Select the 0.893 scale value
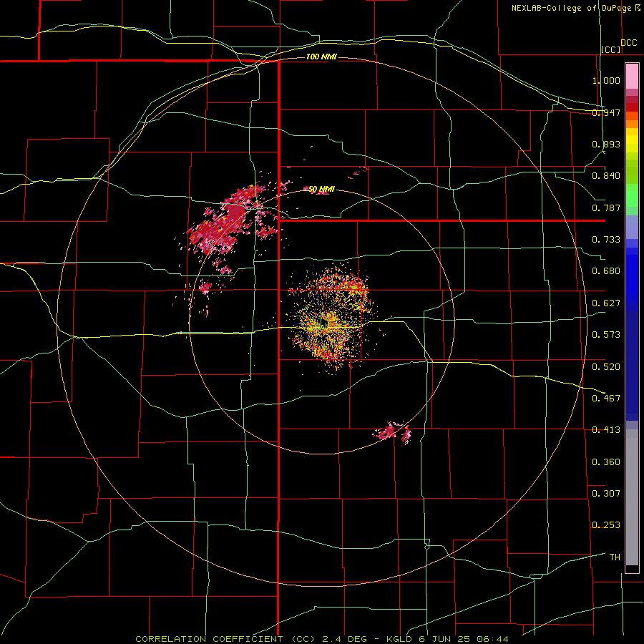Image resolution: width=644 pixels, height=644 pixels. (606, 144)
